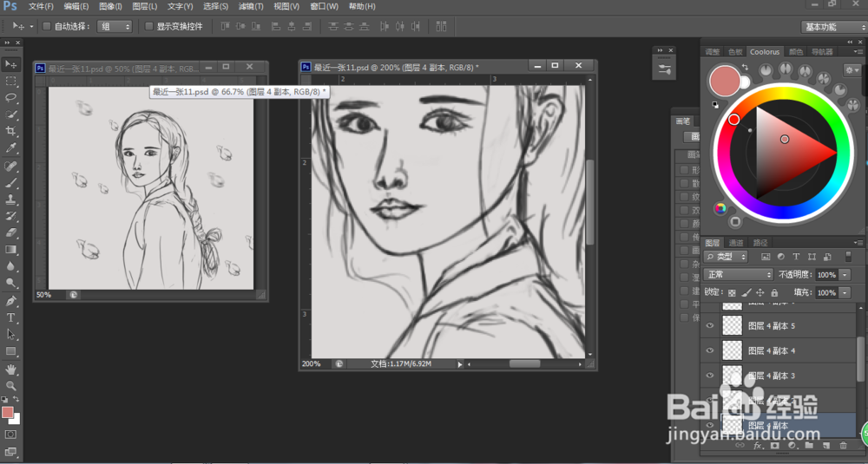Hide layer 图层 4 副本 3
The image size is (868, 464).
coord(710,376)
